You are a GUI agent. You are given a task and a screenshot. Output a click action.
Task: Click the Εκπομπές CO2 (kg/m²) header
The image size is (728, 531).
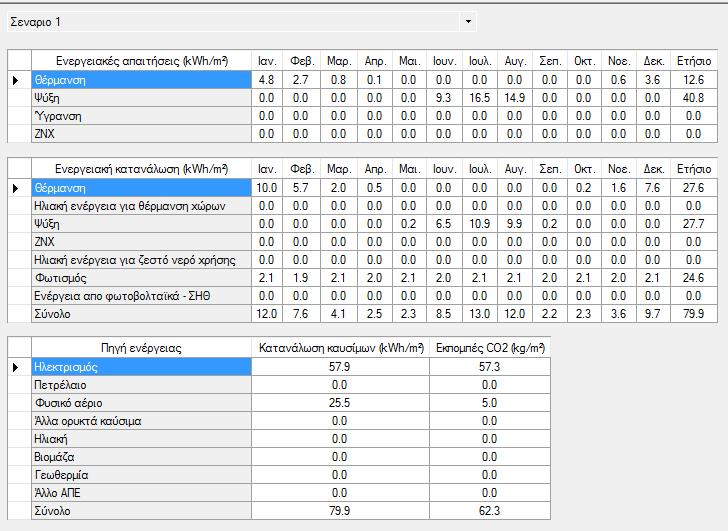tap(490, 348)
